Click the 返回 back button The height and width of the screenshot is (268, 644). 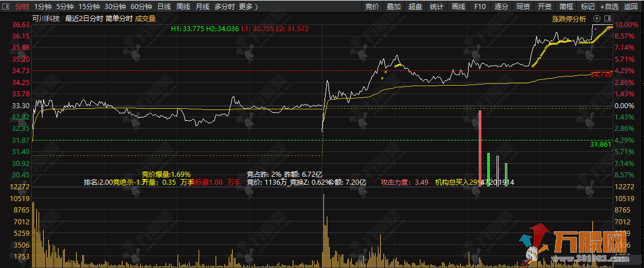point(631,7)
